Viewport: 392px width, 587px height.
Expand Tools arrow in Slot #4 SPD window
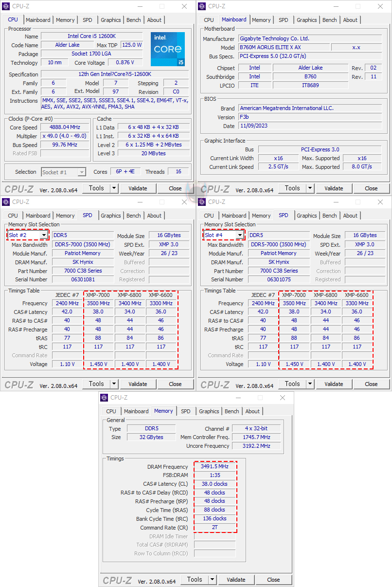tap(310, 384)
